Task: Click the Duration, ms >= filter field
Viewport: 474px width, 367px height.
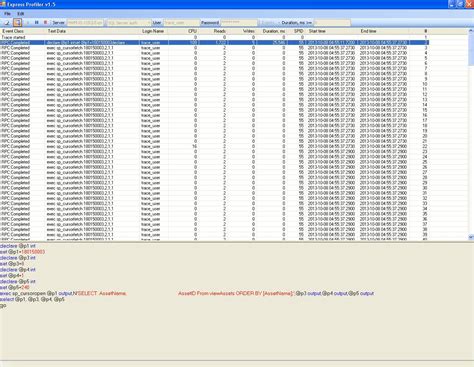Action: [x=333, y=23]
